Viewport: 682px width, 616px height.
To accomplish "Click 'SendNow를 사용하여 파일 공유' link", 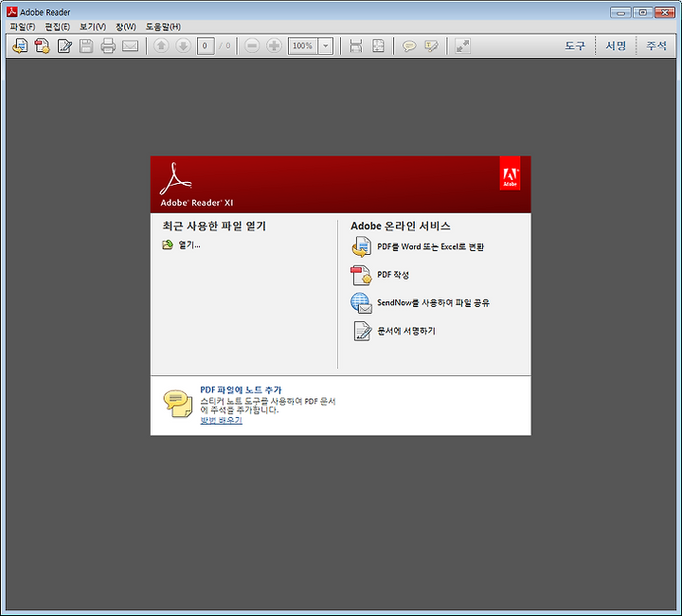I will pyautogui.click(x=433, y=302).
